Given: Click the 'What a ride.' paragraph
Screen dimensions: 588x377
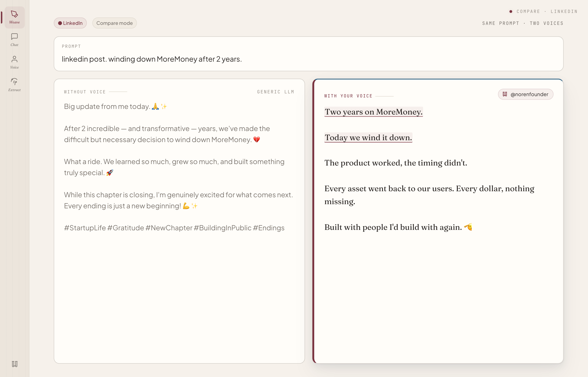Looking at the screenshot, I should (x=174, y=167).
